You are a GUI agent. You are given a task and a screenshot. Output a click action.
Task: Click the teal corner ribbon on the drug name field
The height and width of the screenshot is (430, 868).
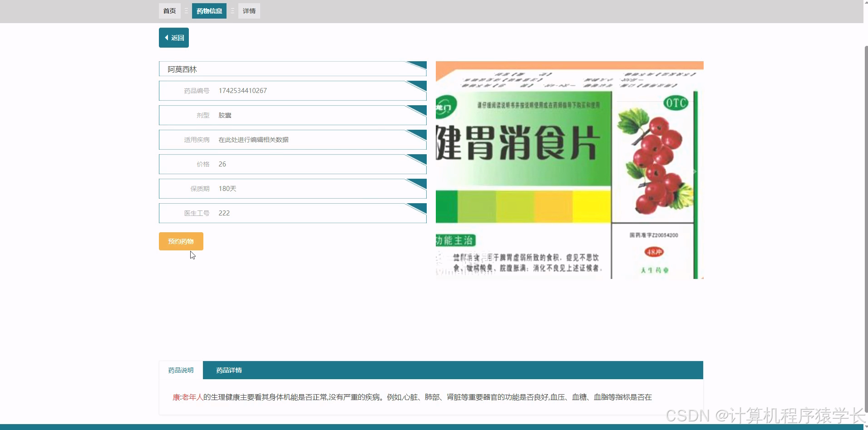(x=418, y=64)
